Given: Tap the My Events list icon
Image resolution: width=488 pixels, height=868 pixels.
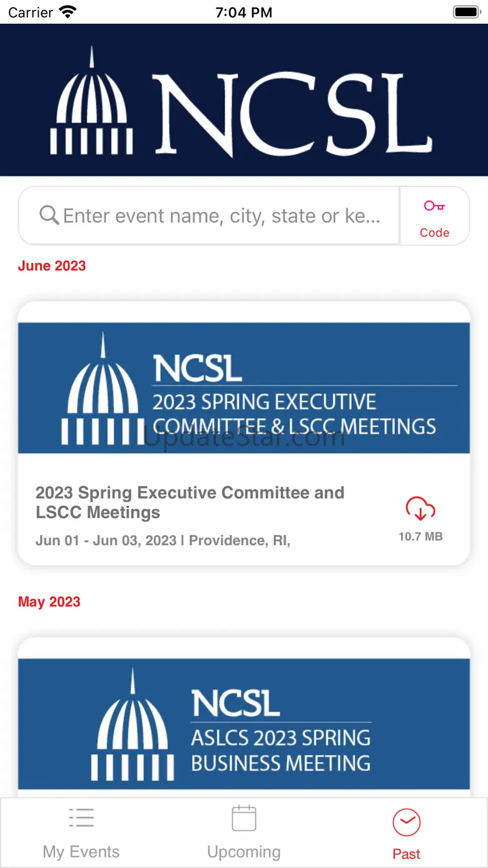Looking at the screenshot, I should (81, 818).
